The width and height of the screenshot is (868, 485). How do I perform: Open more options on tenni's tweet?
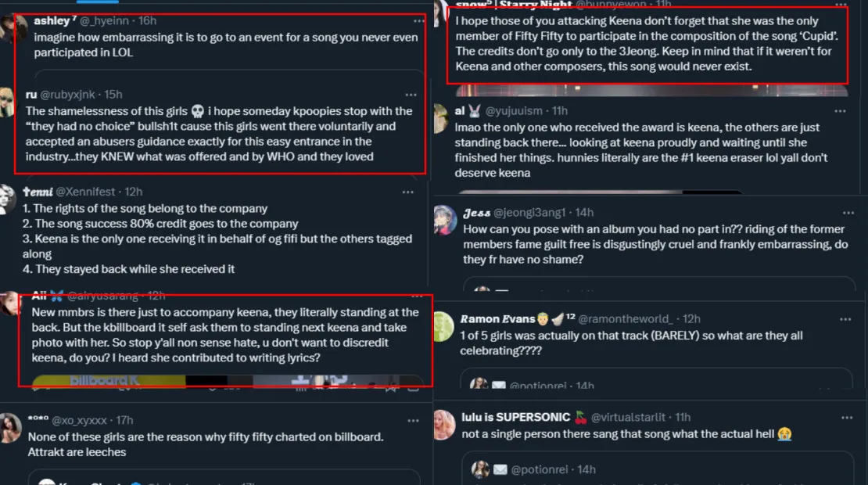pyautogui.click(x=407, y=192)
